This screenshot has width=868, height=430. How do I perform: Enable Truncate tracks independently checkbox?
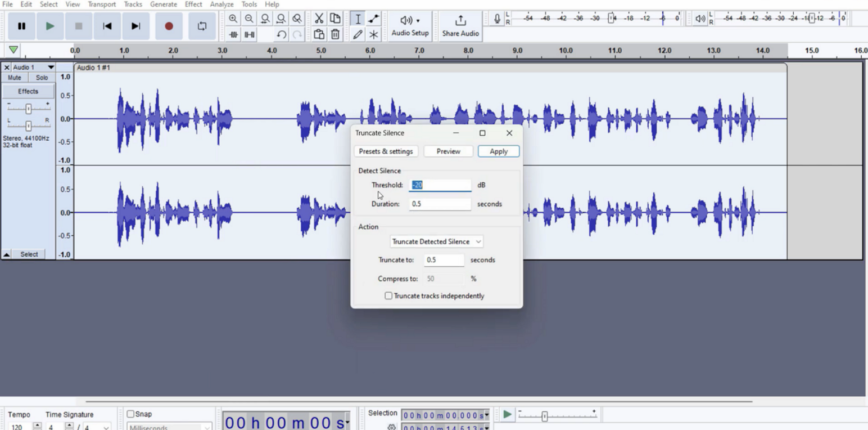[388, 296]
